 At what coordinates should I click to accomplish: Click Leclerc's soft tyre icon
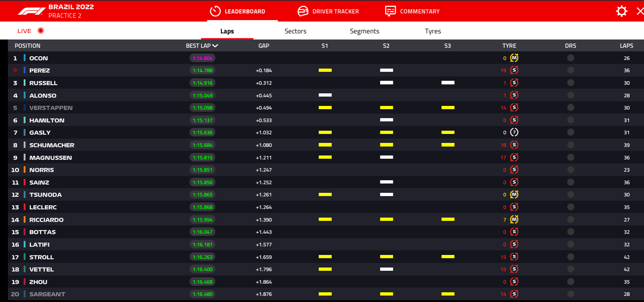tap(514, 207)
